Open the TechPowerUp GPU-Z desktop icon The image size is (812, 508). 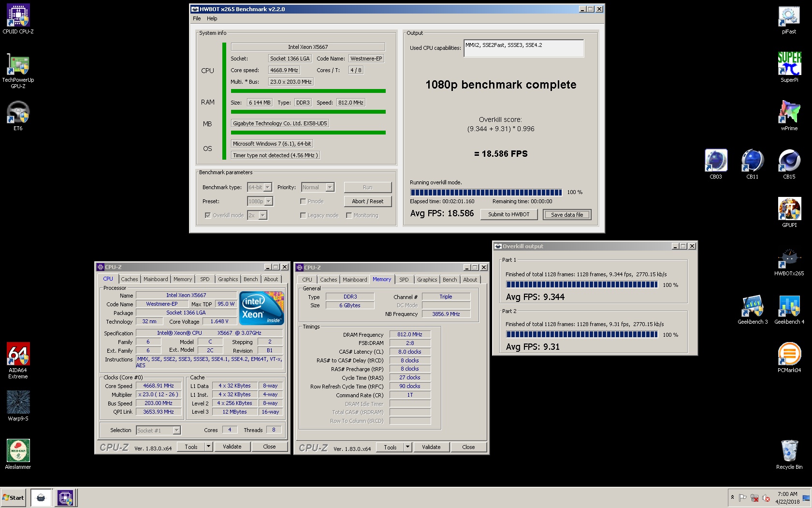coord(18,71)
